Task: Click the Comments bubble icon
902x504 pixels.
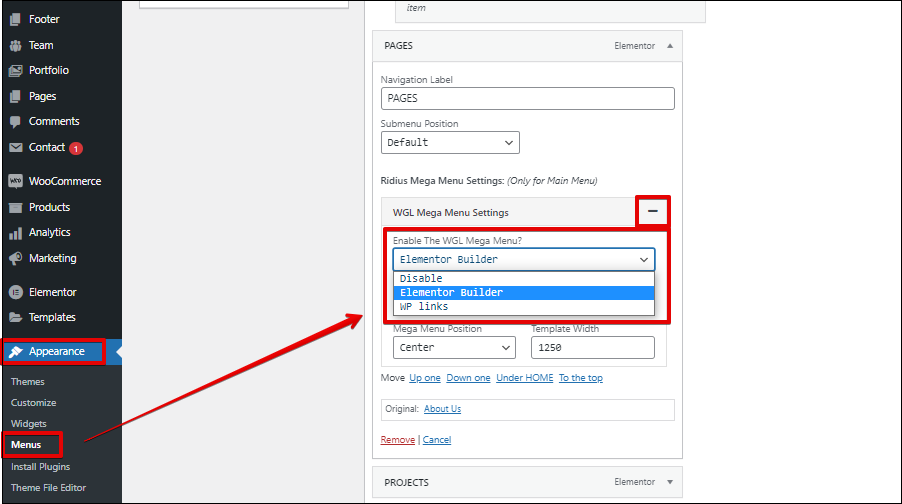Action: coord(16,122)
